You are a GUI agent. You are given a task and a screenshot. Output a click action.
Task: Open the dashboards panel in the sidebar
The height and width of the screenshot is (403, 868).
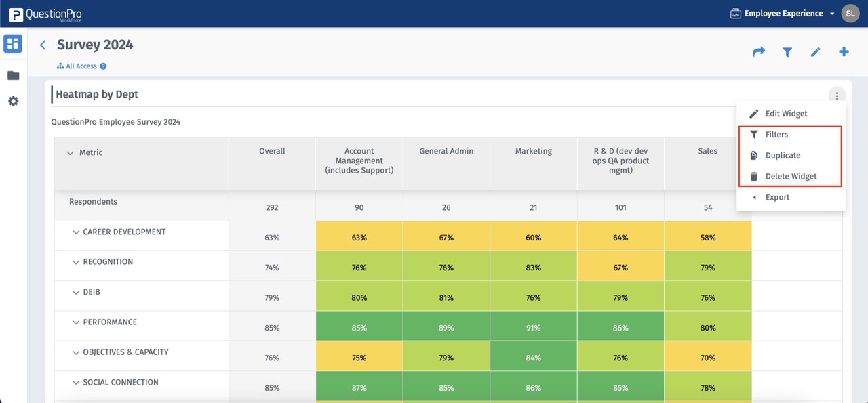coord(12,43)
